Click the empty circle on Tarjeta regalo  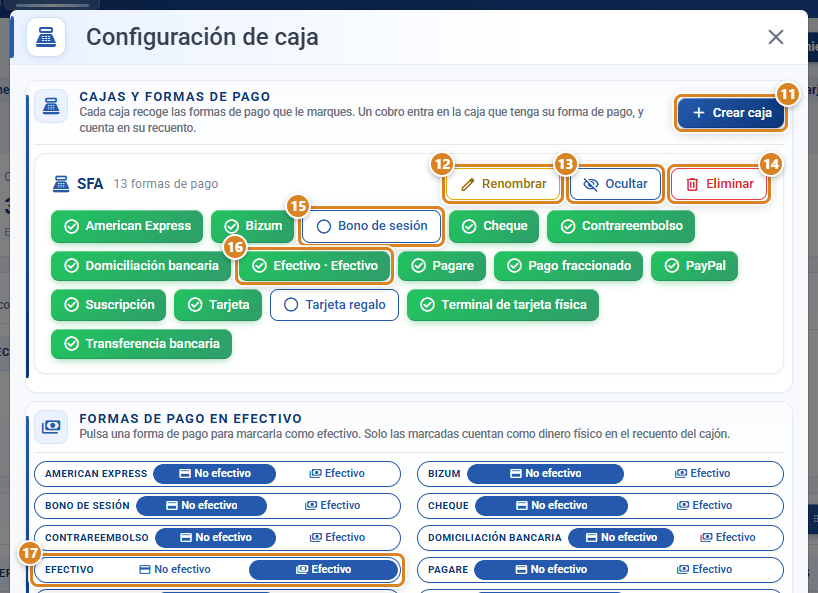pyautogui.click(x=291, y=305)
